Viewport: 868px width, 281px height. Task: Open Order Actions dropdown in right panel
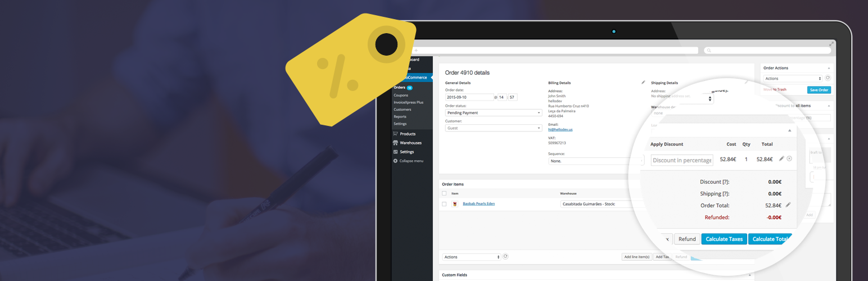click(x=793, y=79)
